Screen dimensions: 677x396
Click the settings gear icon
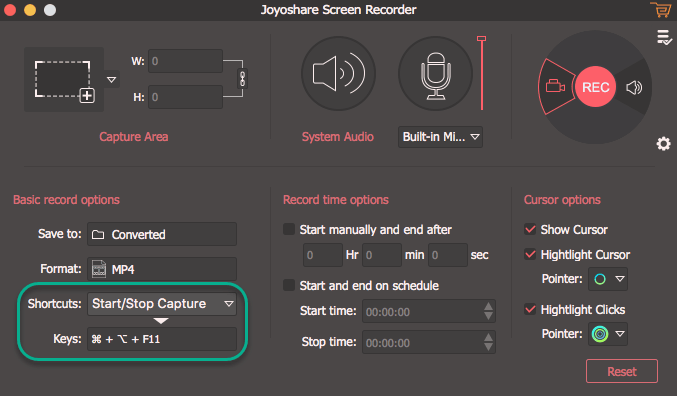(663, 143)
